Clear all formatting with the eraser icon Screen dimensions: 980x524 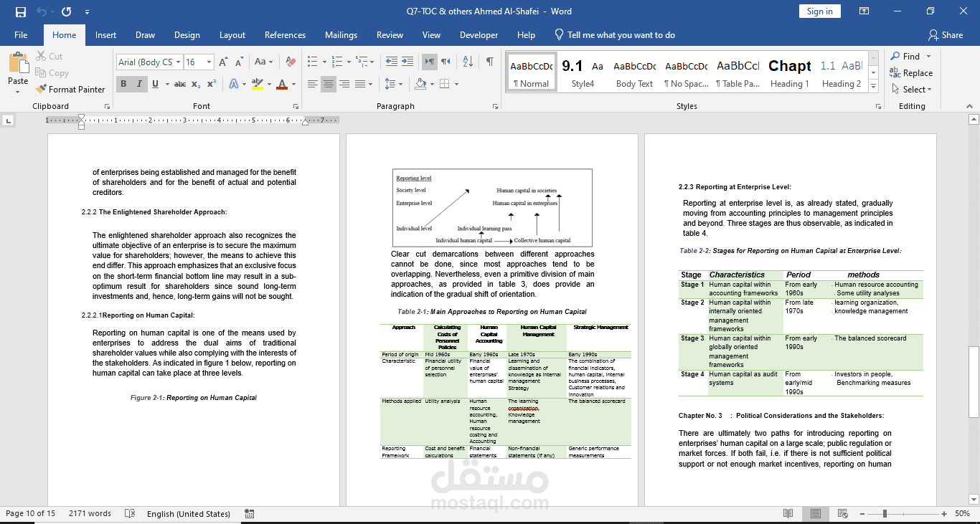pos(291,62)
